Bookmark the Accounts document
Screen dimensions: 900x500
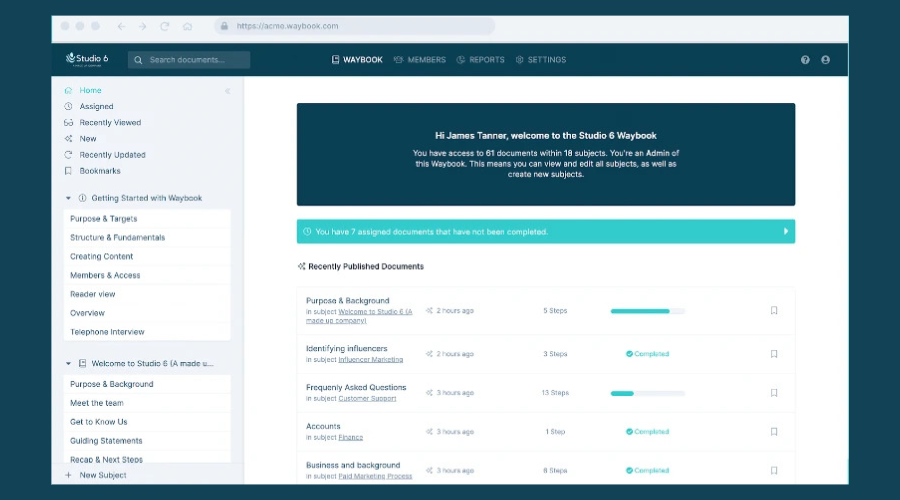(774, 432)
